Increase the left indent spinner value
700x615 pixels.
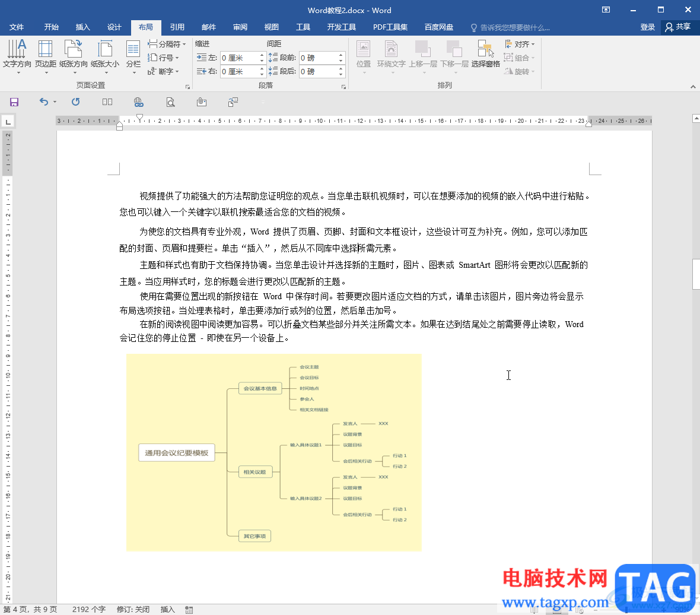[x=262, y=55]
